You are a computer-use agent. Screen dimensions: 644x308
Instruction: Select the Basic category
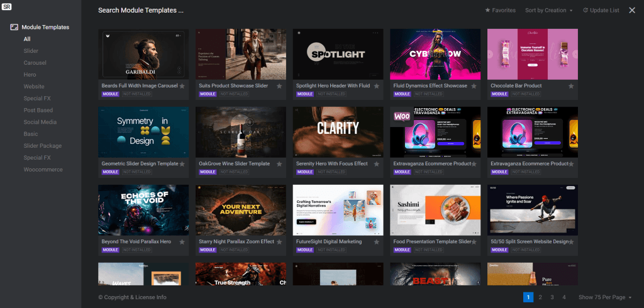point(31,134)
